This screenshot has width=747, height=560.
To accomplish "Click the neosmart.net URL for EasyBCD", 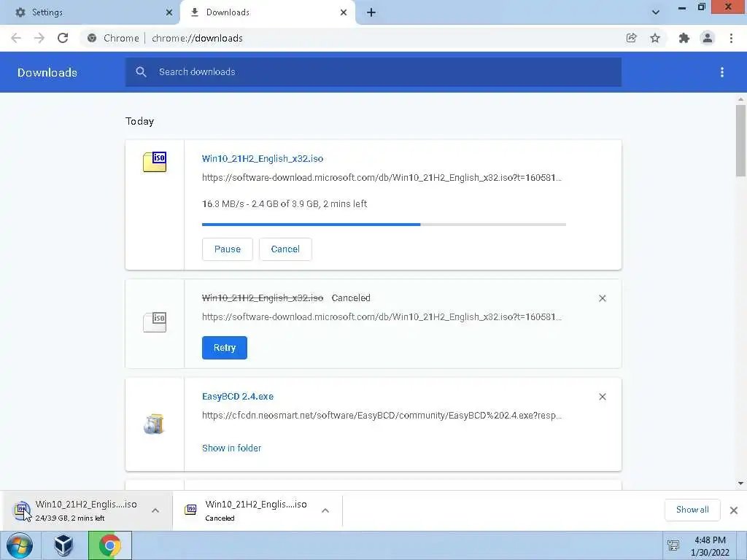I will tap(382, 415).
